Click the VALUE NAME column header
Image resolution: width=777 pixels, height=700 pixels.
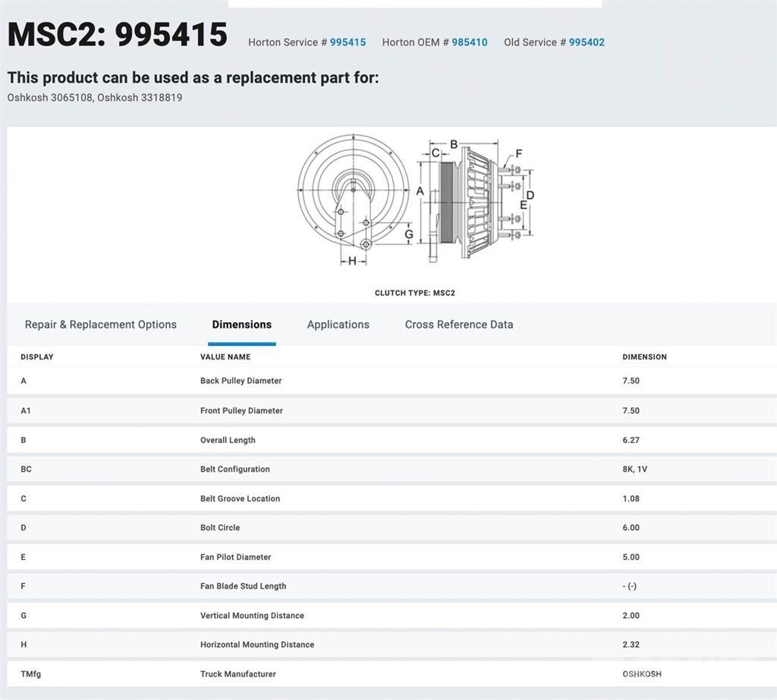coord(225,356)
